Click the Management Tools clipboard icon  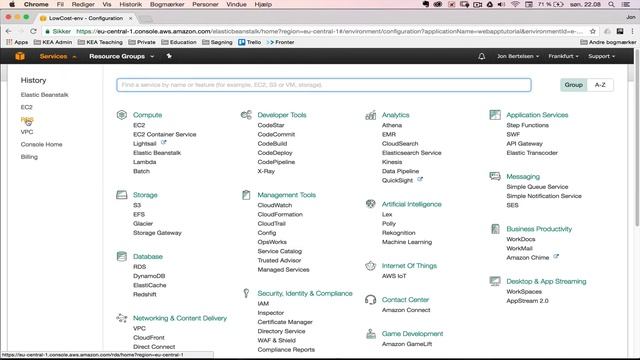(246, 195)
